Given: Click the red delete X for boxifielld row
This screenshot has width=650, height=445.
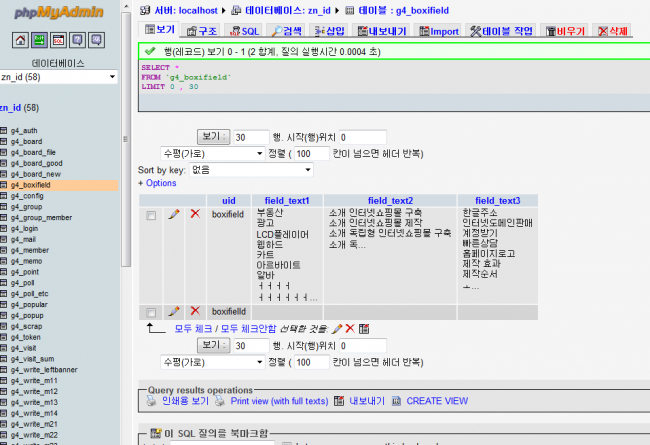Looking at the screenshot, I should [x=195, y=311].
